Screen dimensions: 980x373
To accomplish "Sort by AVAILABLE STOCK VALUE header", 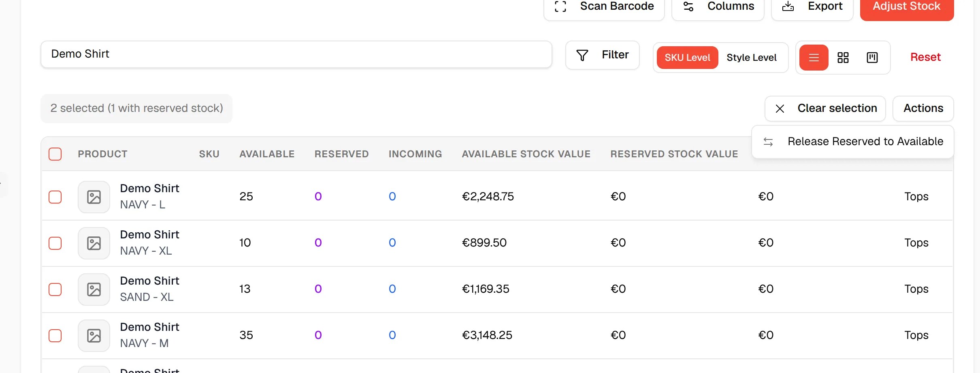I will [x=526, y=154].
